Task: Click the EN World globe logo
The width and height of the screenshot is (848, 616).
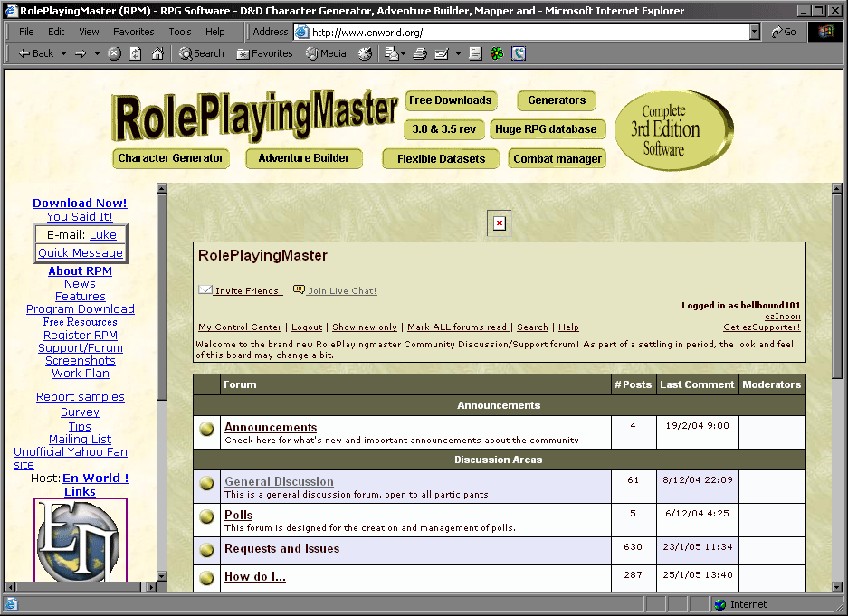Action: (81, 540)
